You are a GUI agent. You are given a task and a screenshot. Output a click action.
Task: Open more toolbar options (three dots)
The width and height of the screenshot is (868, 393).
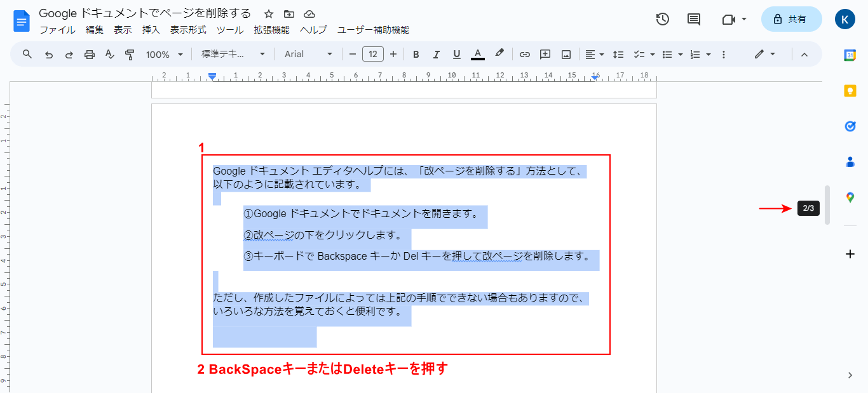click(724, 55)
